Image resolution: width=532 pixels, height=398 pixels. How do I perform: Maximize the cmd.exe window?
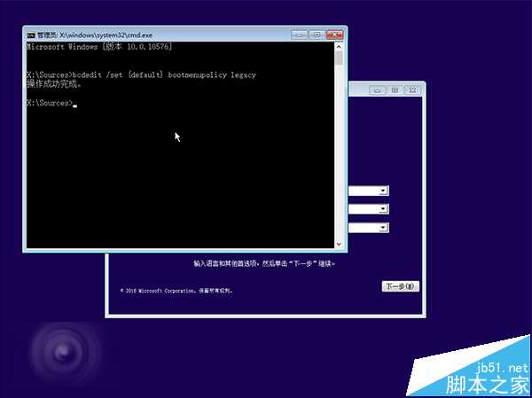tap(317, 35)
